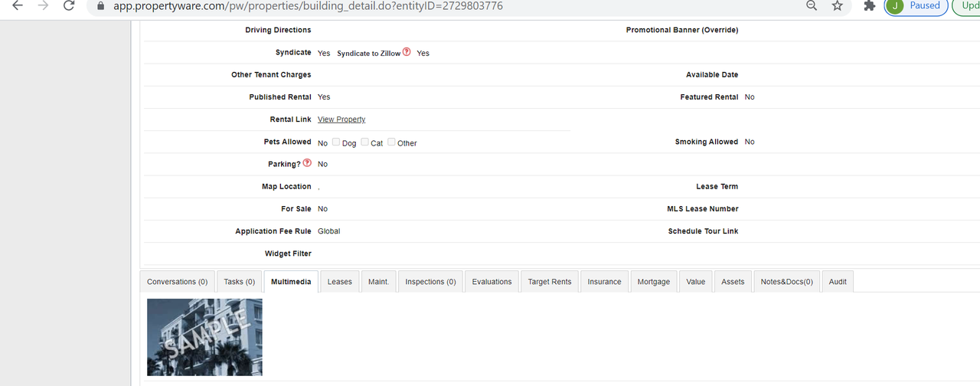Image resolution: width=980 pixels, height=386 pixels.
Task: Open the Inspections (0) tab
Action: [x=430, y=282]
